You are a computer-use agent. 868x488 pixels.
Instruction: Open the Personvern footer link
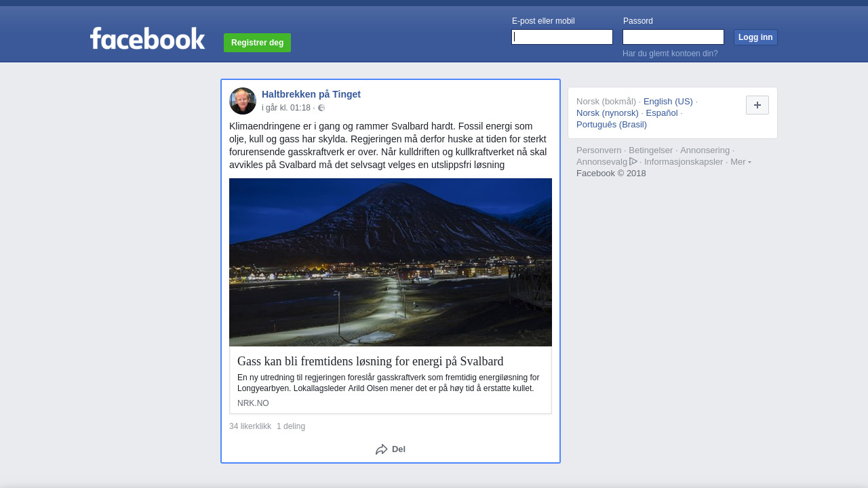click(599, 150)
